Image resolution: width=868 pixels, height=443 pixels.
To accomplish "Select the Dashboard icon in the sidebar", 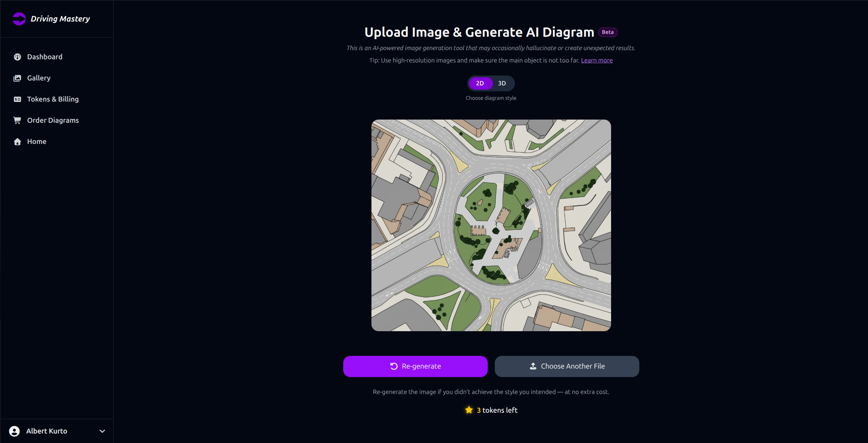I will [17, 57].
